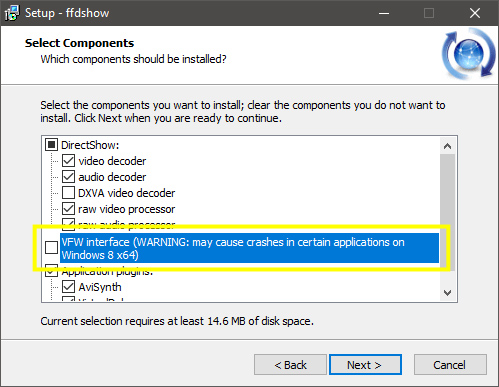Viewport: 499px width, 387px height.
Task: Select the AviSynth label
Action: tap(100, 287)
